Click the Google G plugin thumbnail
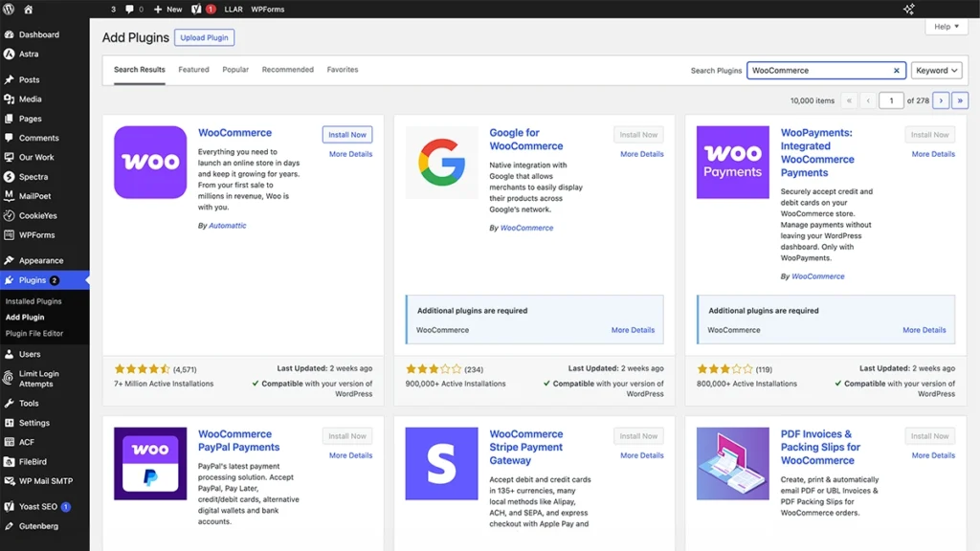This screenshot has height=551, width=980. pos(442,163)
